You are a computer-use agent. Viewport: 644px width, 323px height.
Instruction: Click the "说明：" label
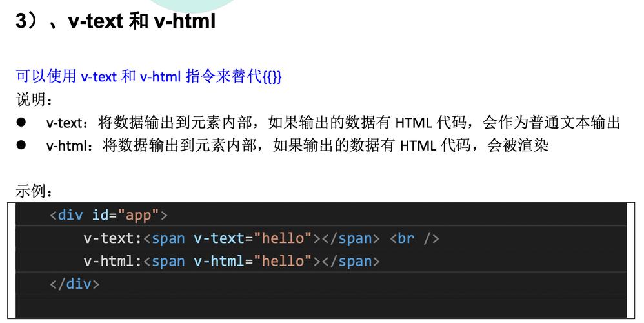click(35, 99)
